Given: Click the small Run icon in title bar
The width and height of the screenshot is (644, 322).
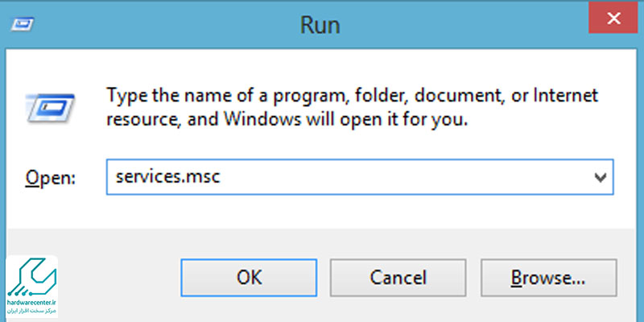Looking at the screenshot, I should (23, 25).
